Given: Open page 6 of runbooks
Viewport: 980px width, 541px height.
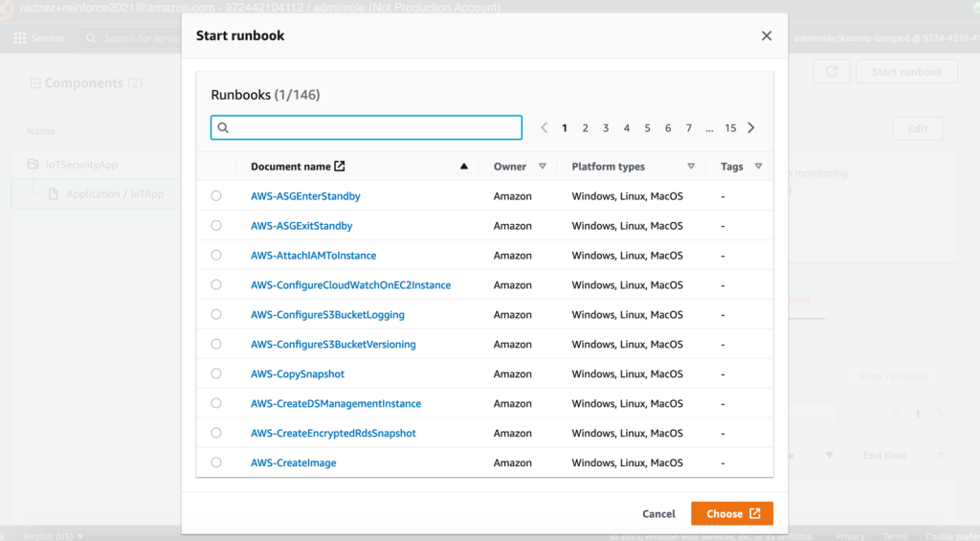Looking at the screenshot, I should click(668, 128).
